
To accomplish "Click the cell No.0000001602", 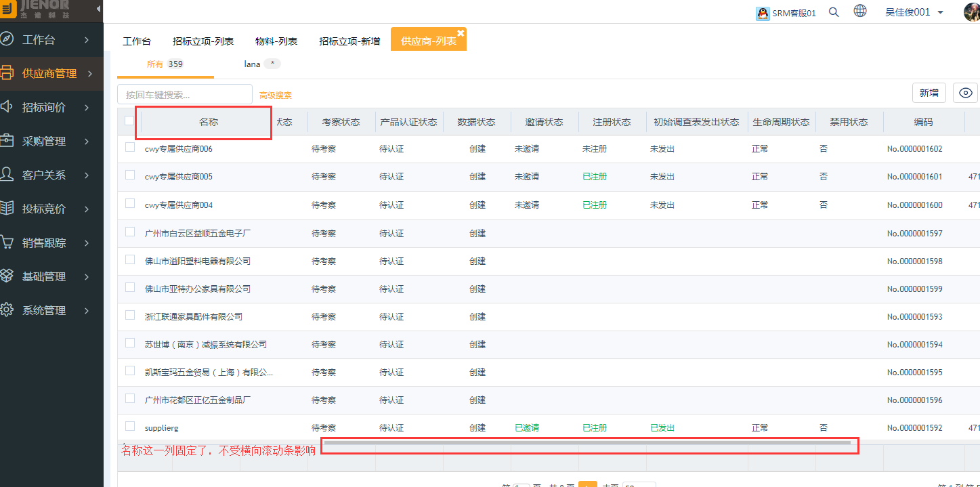I will tap(915, 148).
